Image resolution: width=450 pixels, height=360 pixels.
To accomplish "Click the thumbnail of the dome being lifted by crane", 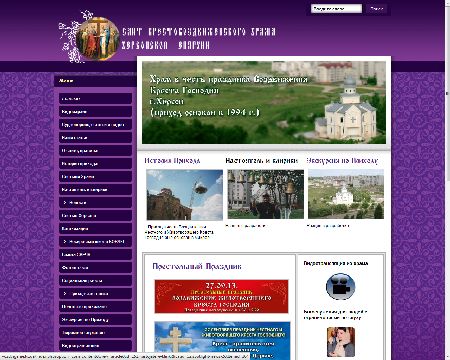I will (185, 195).
